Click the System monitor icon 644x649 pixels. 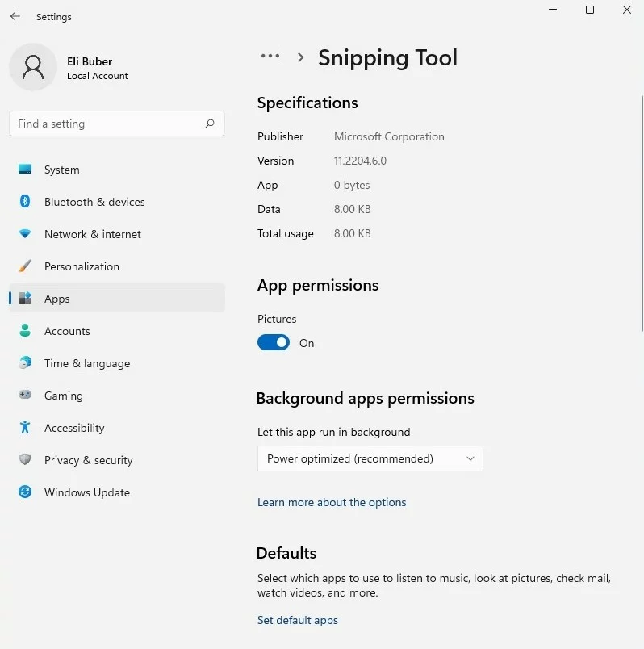click(25, 169)
